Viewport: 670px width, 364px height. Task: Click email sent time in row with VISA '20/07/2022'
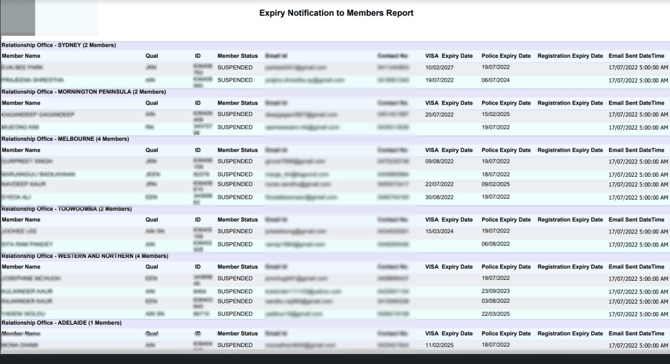pos(638,114)
